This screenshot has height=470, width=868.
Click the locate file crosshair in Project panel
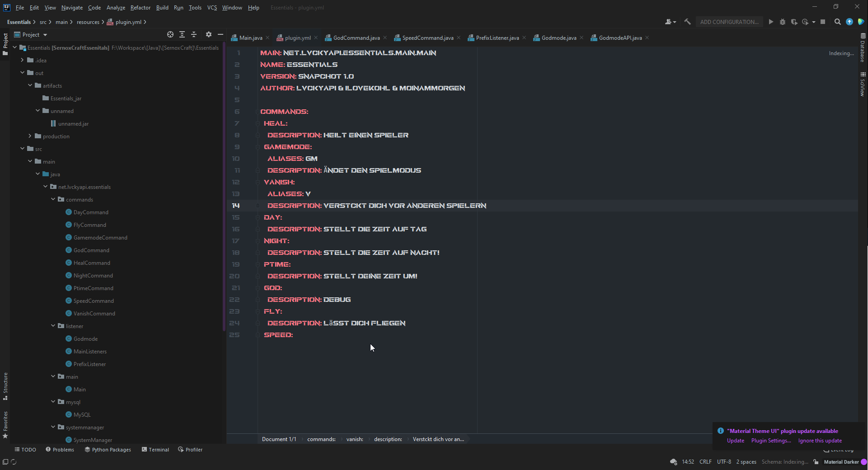170,34
